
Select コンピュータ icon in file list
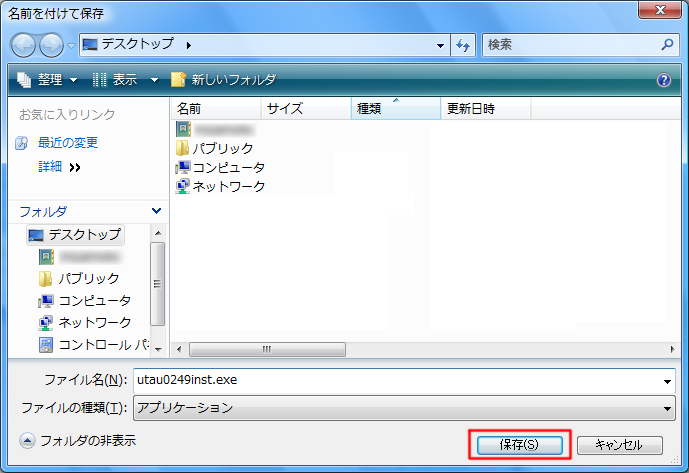click(x=182, y=167)
